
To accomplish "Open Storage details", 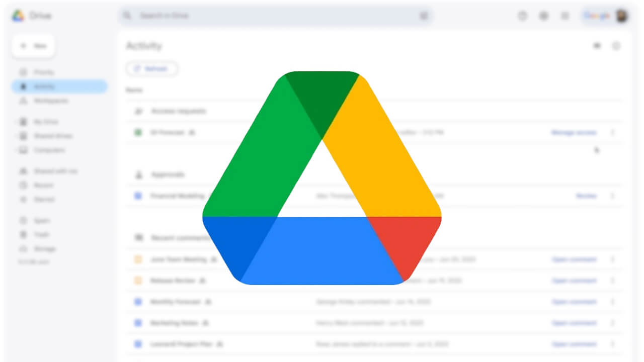I will 45,248.
